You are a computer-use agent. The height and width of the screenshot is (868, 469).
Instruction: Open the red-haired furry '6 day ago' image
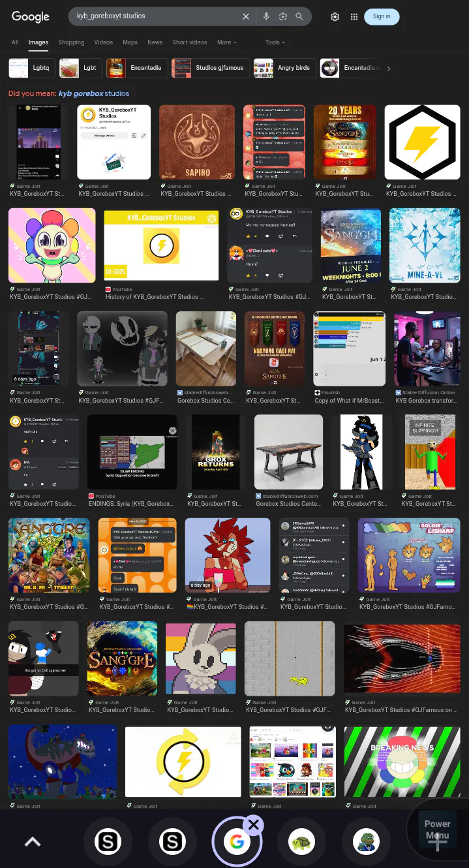point(228,555)
